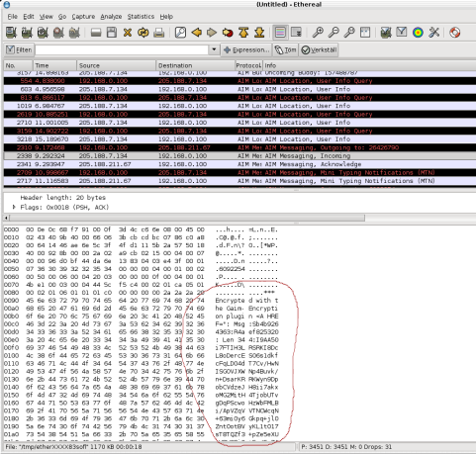Jump to last packet icon
The width and height of the screenshot is (476, 454).
tap(259, 33)
